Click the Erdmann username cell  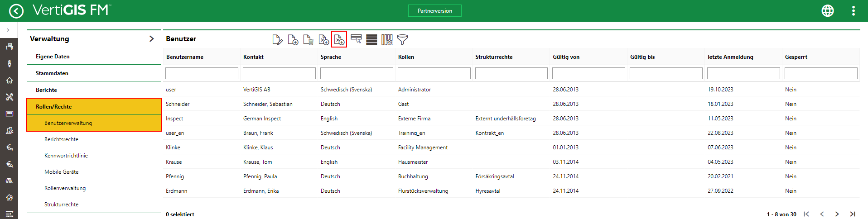[x=177, y=191]
